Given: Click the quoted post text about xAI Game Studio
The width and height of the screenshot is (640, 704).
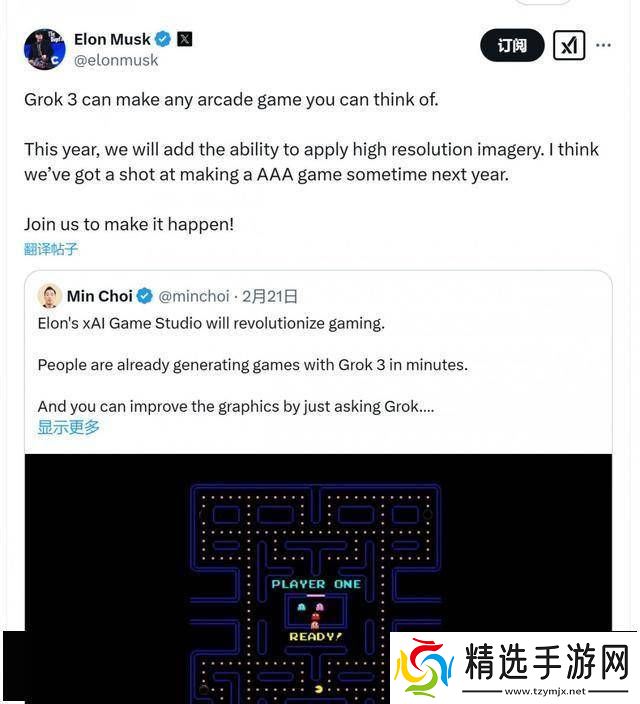Looking at the screenshot, I should tap(211, 323).
